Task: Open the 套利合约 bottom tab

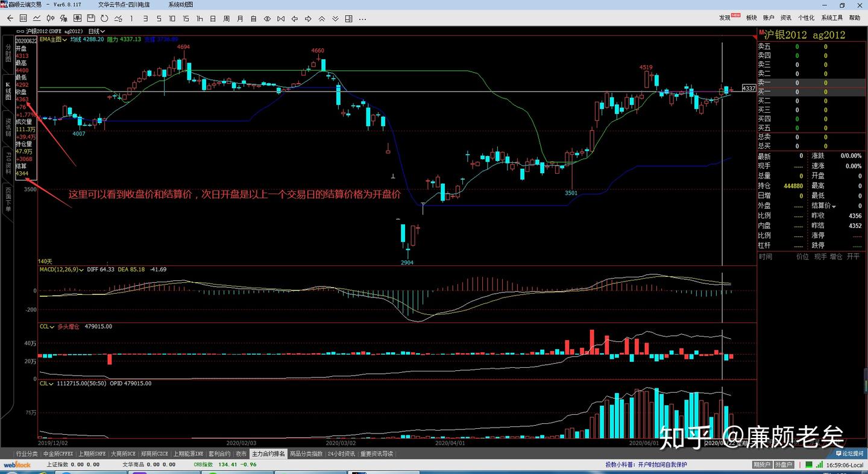Action: tap(219, 453)
